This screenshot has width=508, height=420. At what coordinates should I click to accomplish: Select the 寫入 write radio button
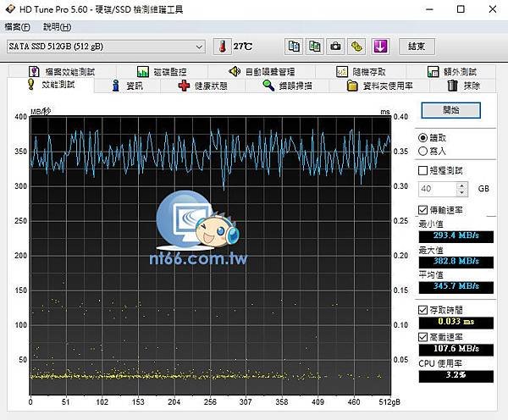(422, 151)
